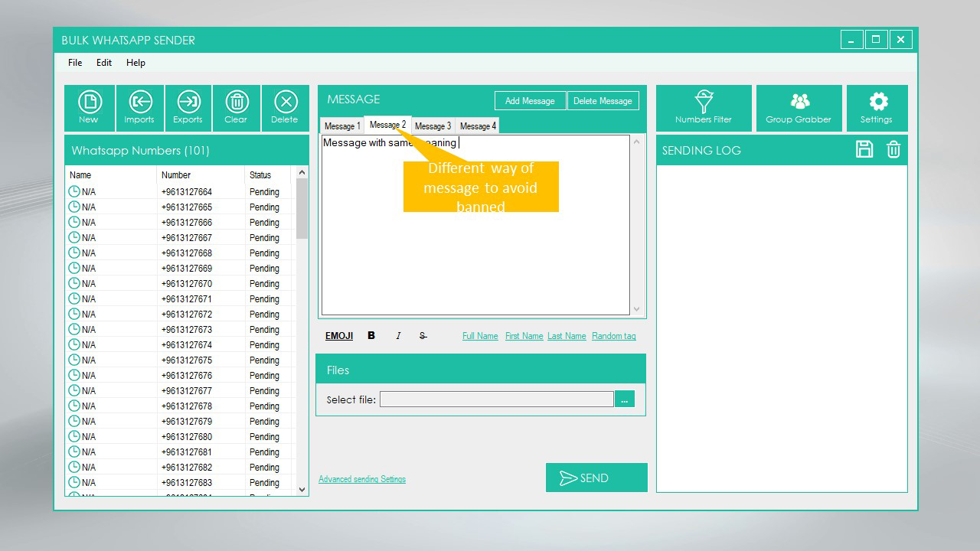Open the Imports tool
The image size is (980, 551).
pyautogui.click(x=139, y=108)
